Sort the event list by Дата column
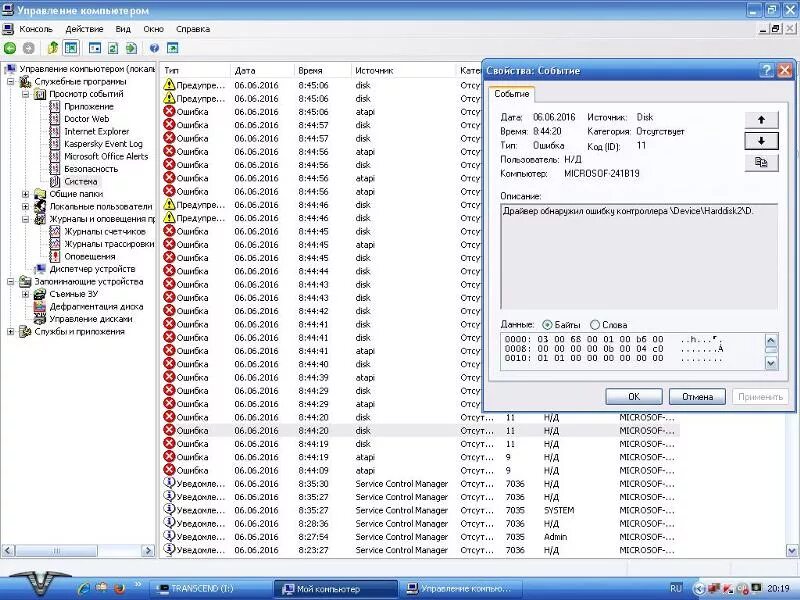Screen dimensions: 800x600 (263, 70)
